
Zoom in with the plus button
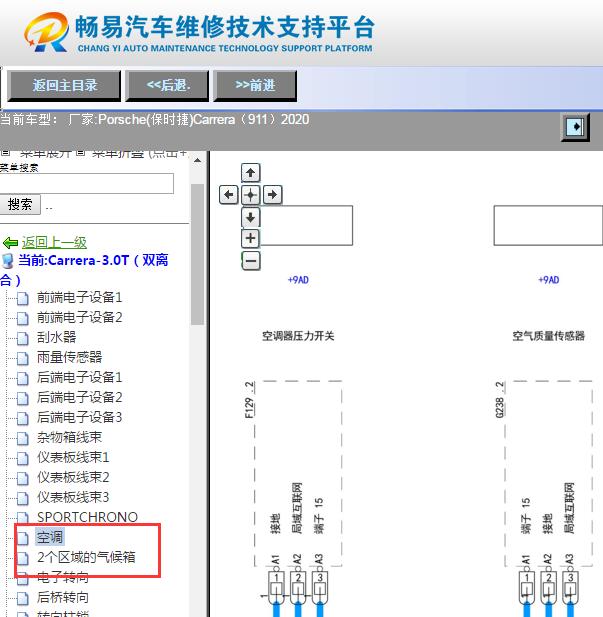pos(250,238)
